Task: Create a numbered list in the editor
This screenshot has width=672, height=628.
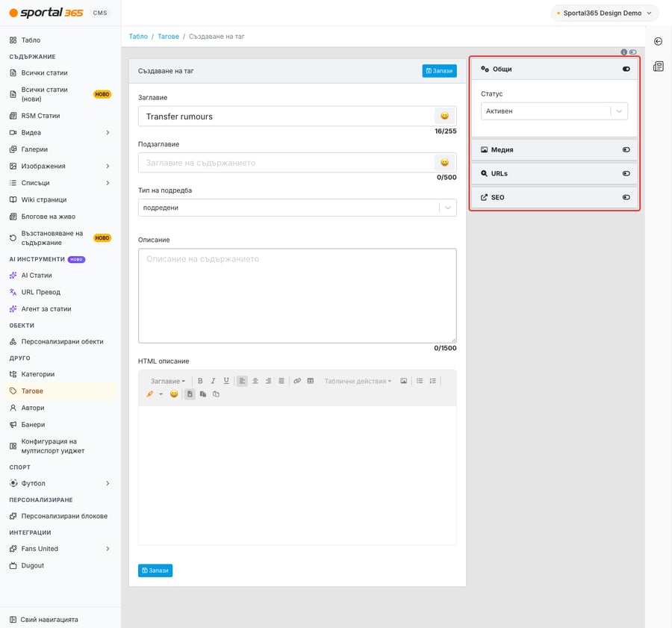Action: tap(433, 381)
